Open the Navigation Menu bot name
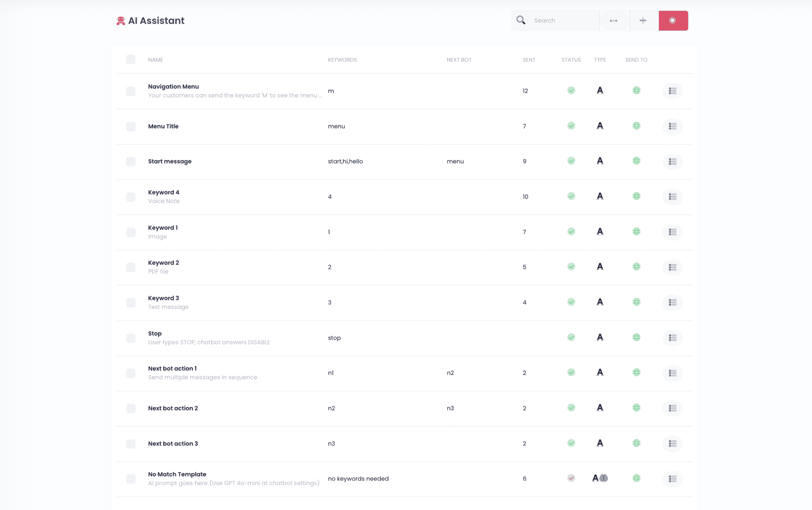812x510 pixels. pyautogui.click(x=173, y=87)
